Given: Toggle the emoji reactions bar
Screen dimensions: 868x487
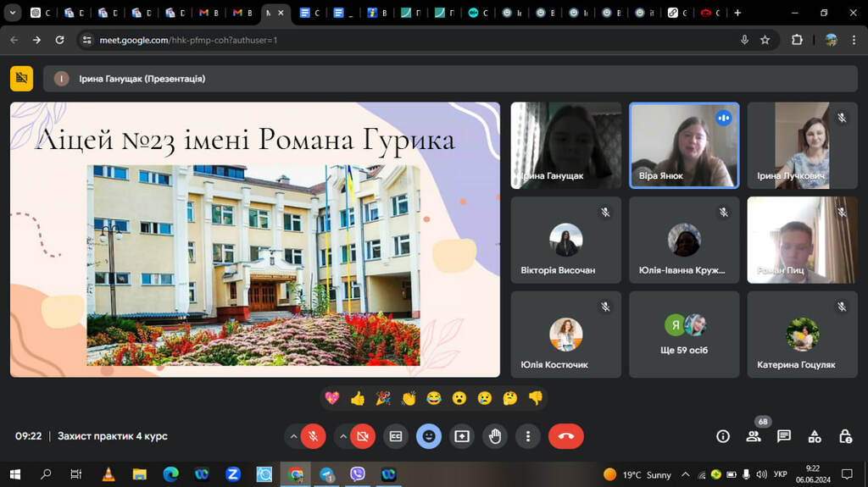Looking at the screenshot, I should [429, 436].
